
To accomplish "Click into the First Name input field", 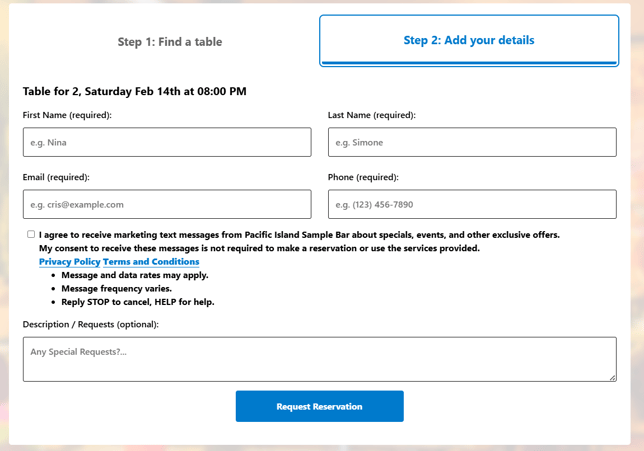I will [x=167, y=142].
